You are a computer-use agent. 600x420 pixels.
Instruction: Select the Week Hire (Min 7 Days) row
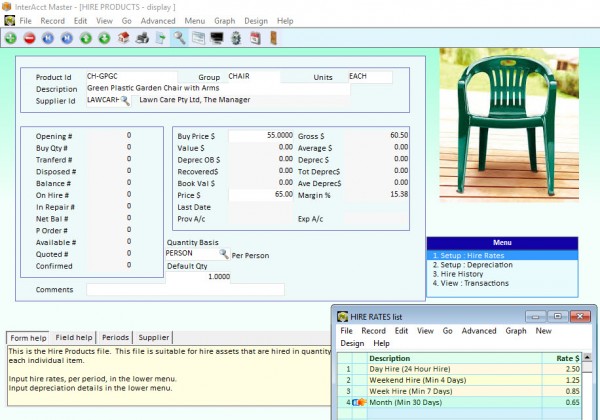pyautogui.click(x=459, y=391)
